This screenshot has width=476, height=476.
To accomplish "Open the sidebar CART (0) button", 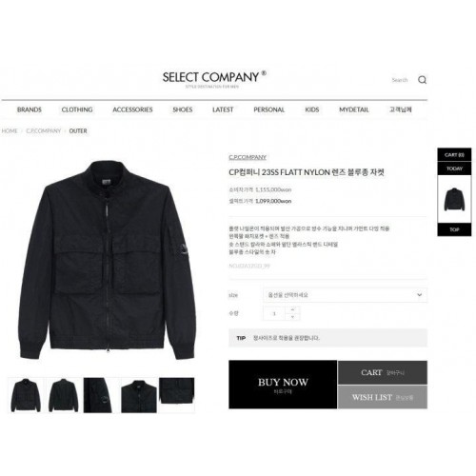I will (454, 155).
